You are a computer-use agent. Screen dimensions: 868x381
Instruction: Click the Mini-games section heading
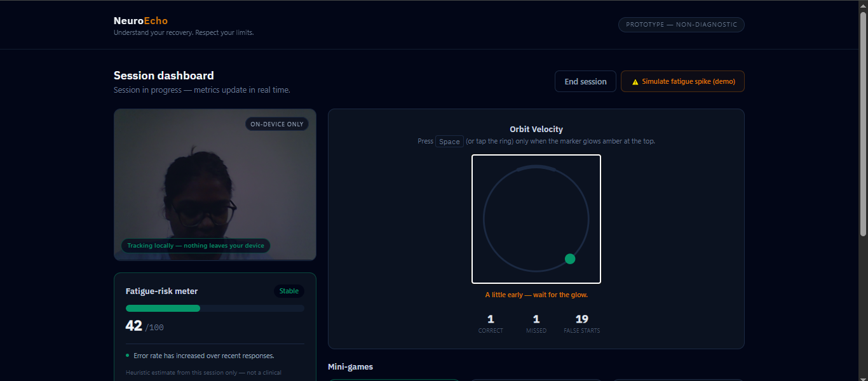pyautogui.click(x=350, y=367)
